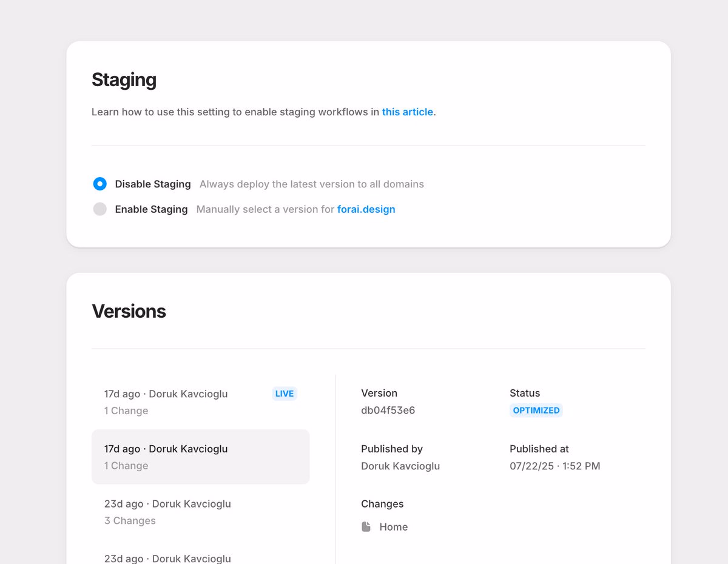Click the Staging section heading
Image resolution: width=728 pixels, height=564 pixels.
point(124,79)
